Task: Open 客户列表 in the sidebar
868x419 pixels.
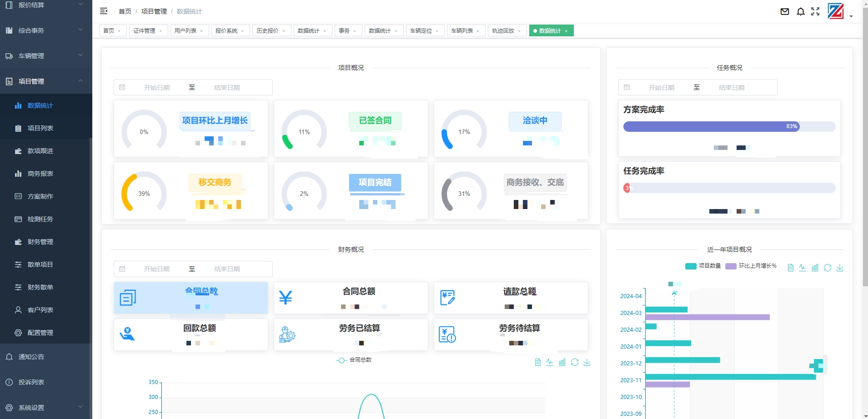Action: click(46, 310)
